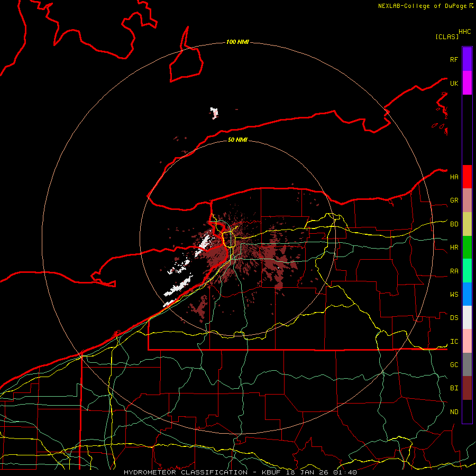Viewport: 476px width, 476px height.
Task: Click the 'KBUF' station ID in the title
Action: [x=270, y=472]
